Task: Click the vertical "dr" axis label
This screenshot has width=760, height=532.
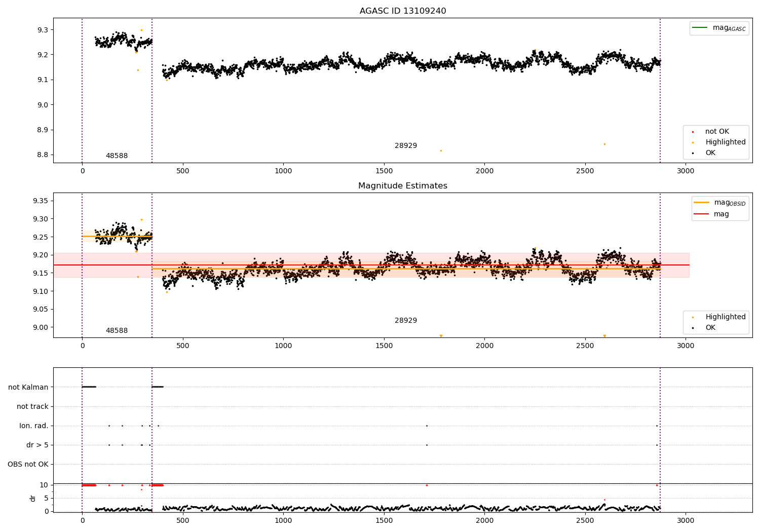Action: 32,498
